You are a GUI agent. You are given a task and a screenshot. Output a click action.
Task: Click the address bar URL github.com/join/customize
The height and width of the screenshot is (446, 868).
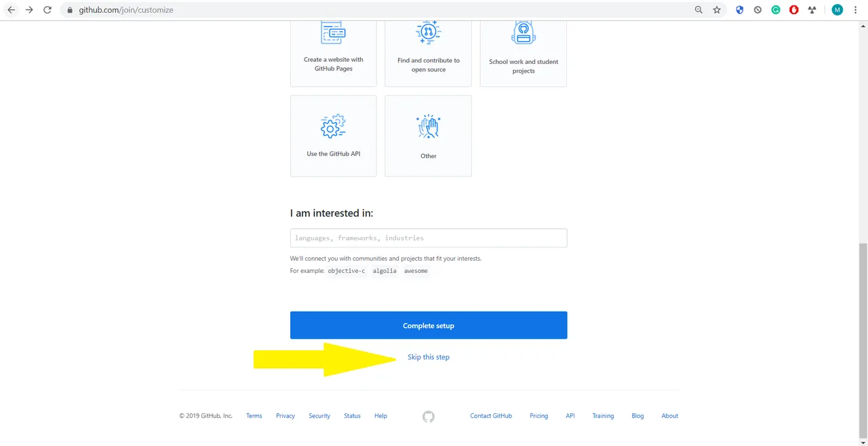click(x=126, y=10)
